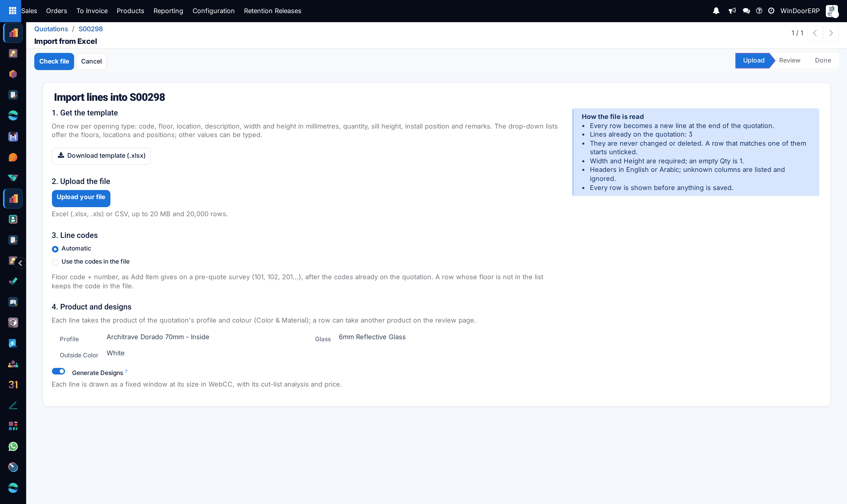Click the WinDoorERP company name

pos(800,11)
